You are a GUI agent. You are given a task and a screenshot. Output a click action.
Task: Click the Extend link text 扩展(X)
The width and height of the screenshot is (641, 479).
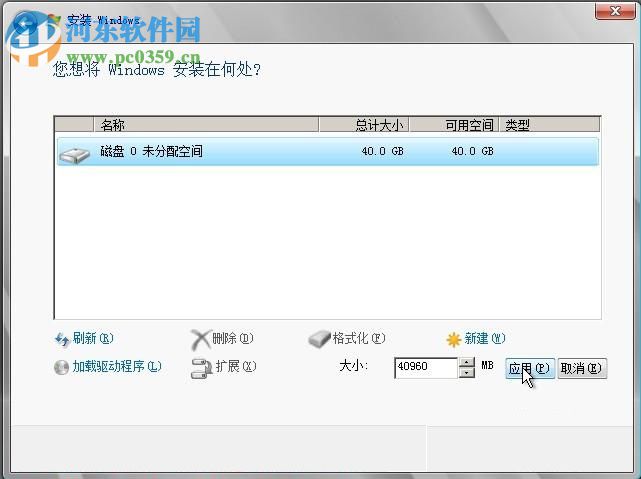[236, 366]
